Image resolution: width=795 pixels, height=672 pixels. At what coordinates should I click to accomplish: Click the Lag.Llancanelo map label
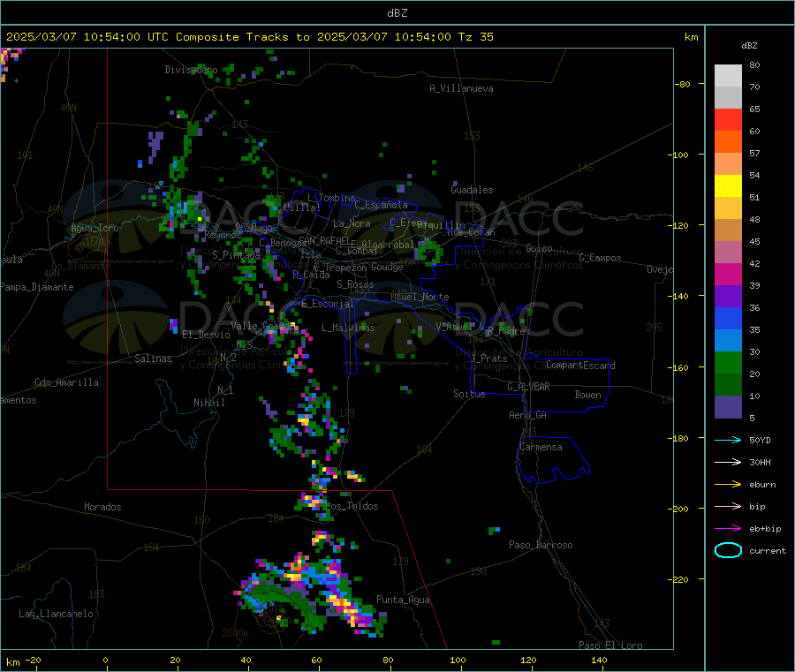(56, 614)
